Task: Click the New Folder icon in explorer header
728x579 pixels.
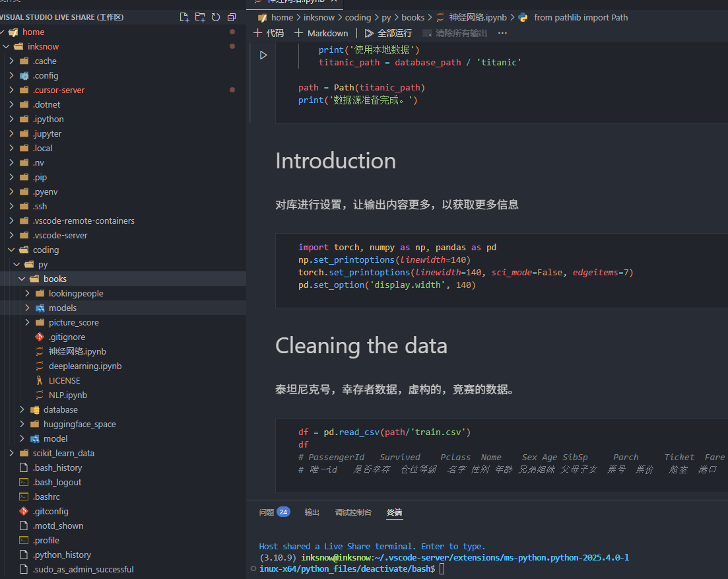Action: tap(200, 17)
